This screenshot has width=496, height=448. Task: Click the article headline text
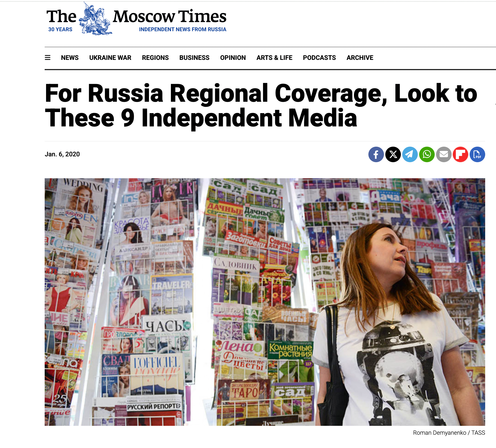point(261,106)
